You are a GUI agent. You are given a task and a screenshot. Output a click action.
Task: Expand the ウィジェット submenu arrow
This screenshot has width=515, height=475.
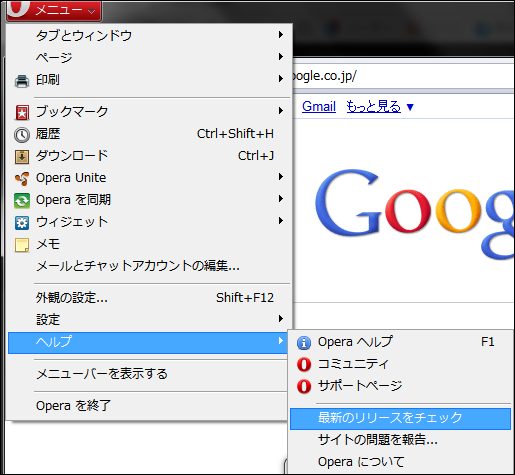pos(281,221)
